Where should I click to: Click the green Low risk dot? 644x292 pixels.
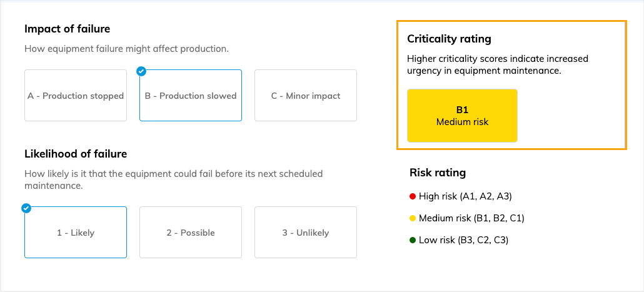click(413, 240)
